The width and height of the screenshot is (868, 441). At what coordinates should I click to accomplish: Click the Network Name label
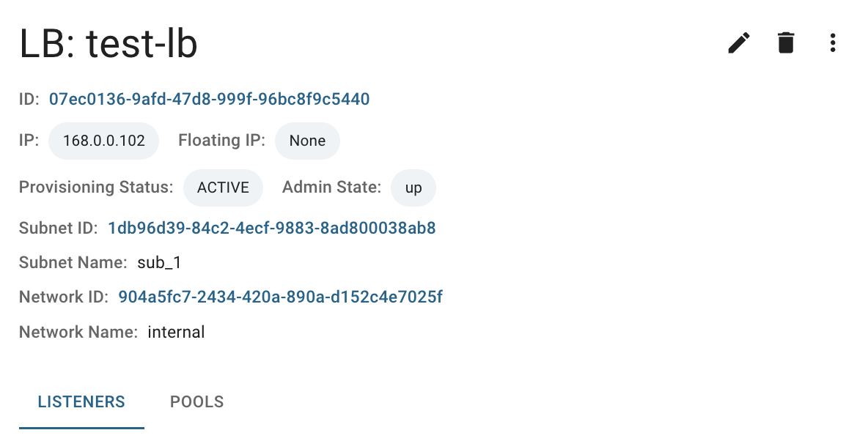(x=78, y=332)
